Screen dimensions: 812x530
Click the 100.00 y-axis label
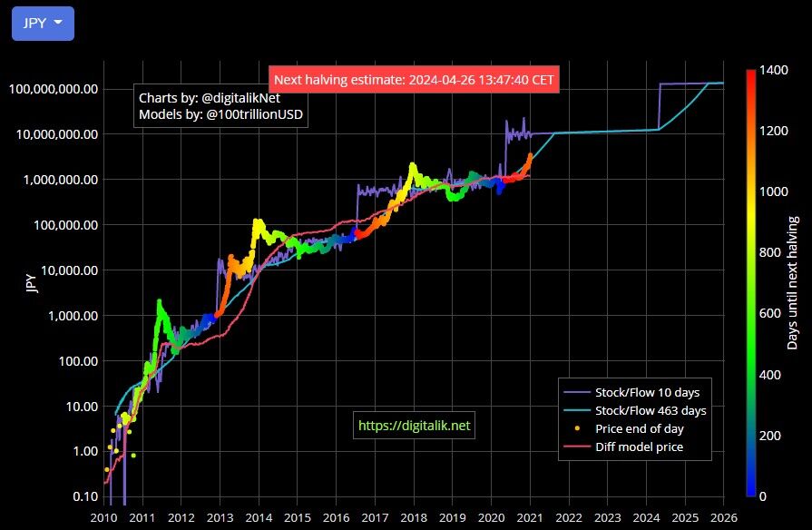[x=78, y=361]
